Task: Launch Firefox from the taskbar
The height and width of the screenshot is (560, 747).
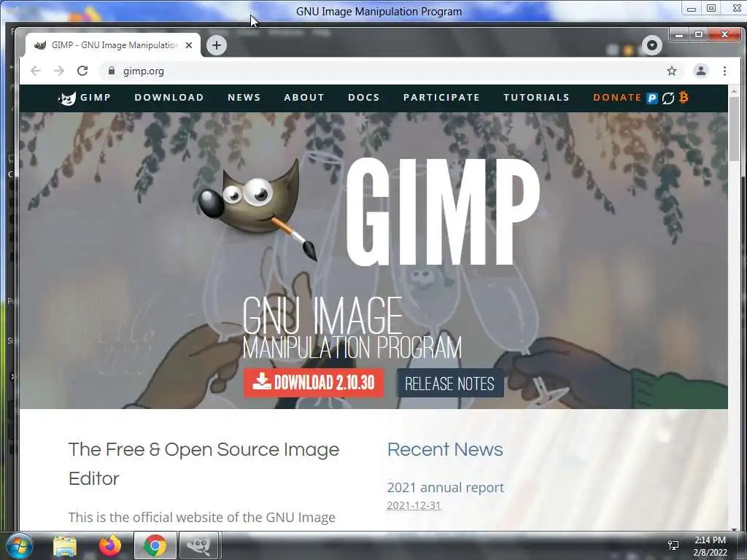Action: pyautogui.click(x=110, y=545)
